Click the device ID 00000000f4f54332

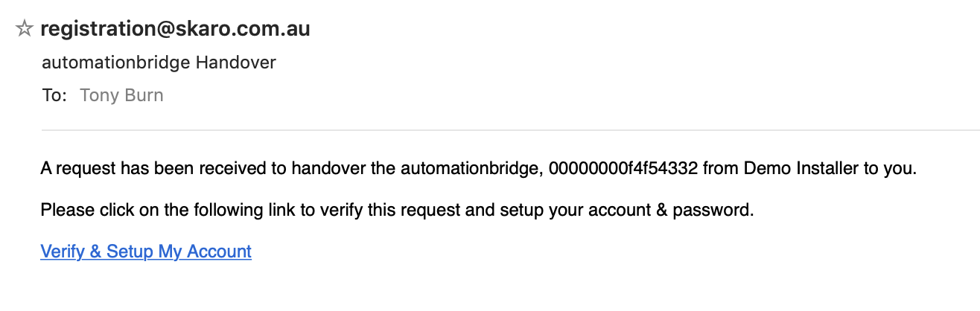coord(623,169)
